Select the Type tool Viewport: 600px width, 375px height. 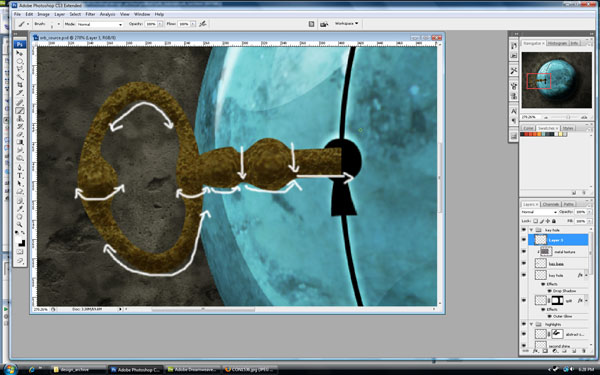click(20, 176)
